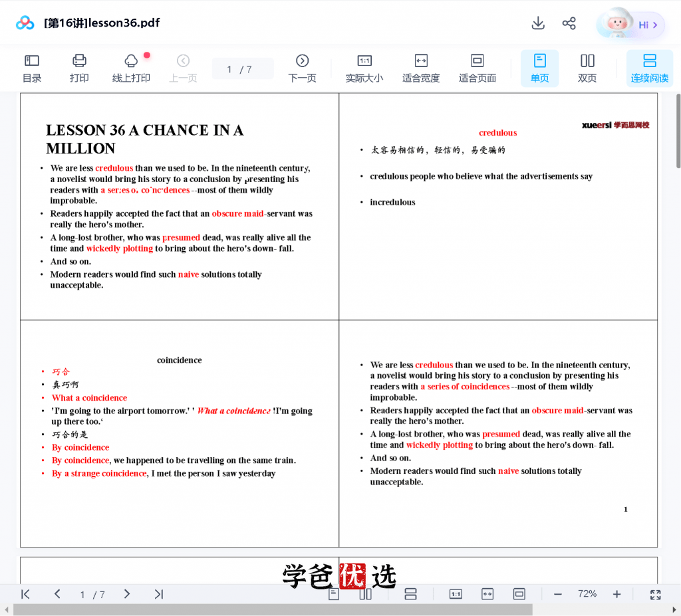Click fit width icon in bottom bar

[487, 594]
